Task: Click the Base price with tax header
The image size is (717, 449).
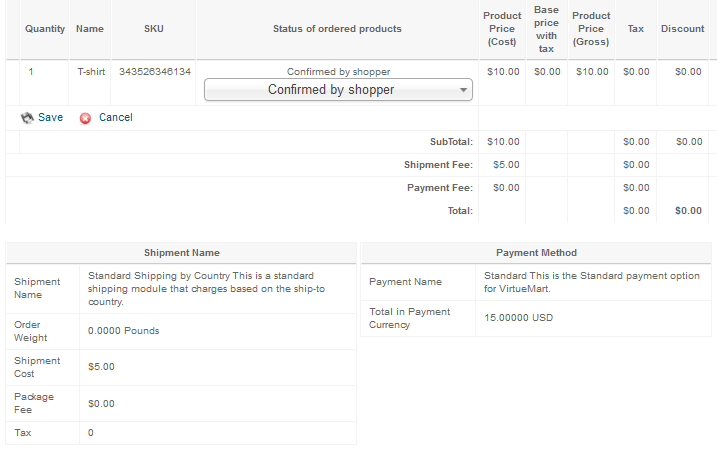Action: pos(547,29)
